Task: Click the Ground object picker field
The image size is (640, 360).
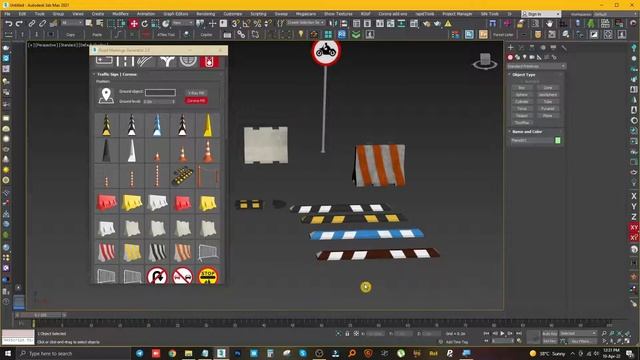Action: (x=160, y=92)
